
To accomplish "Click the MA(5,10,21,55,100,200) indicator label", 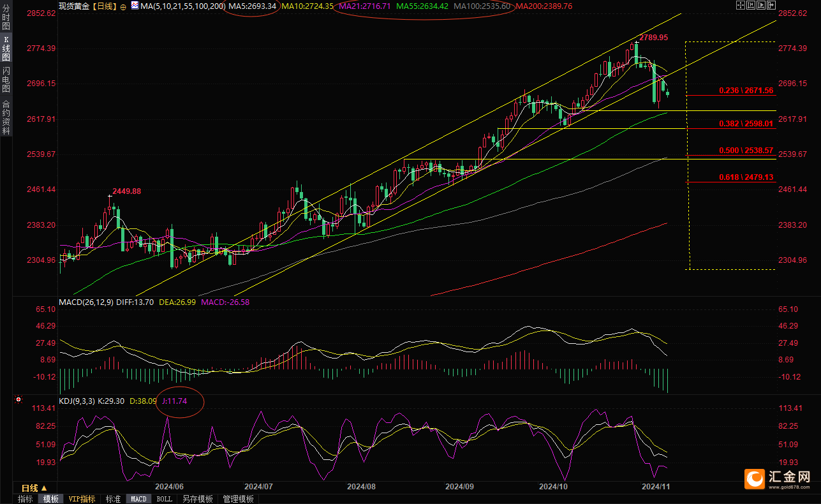I will point(182,6).
